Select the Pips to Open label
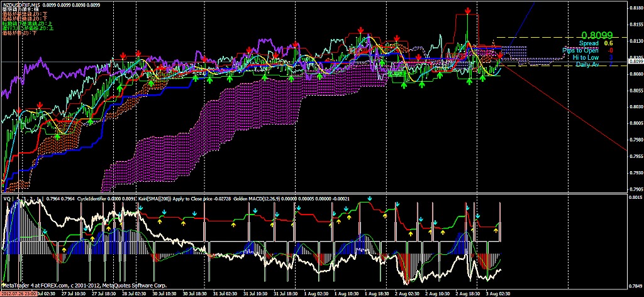 pyautogui.click(x=580, y=50)
